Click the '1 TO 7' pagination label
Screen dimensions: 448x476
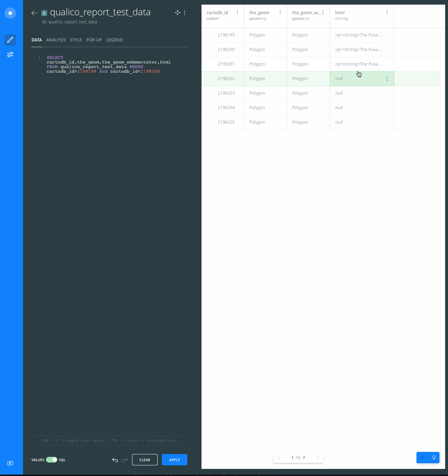tap(298, 458)
